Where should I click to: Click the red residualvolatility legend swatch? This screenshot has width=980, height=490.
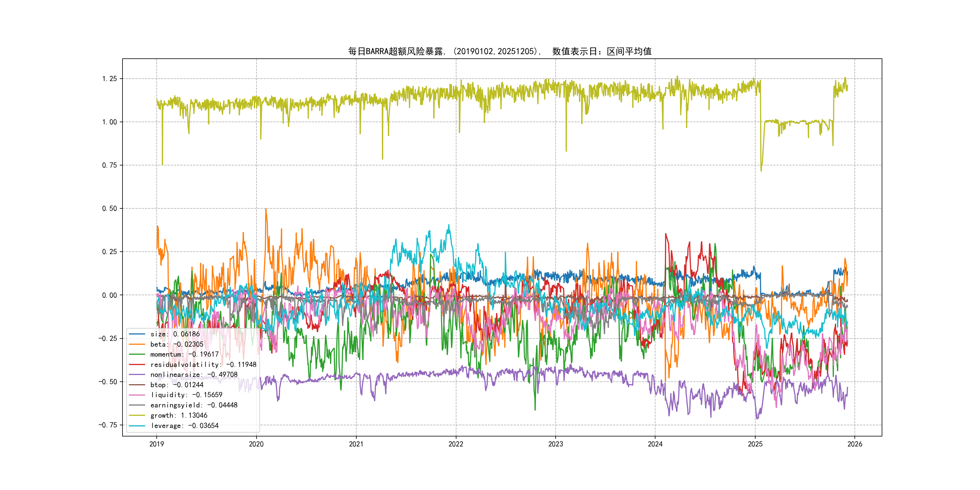click(137, 364)
